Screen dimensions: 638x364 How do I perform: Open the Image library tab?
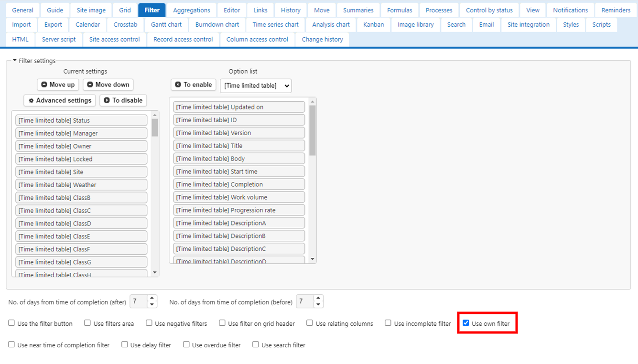(x=416, y=24)
